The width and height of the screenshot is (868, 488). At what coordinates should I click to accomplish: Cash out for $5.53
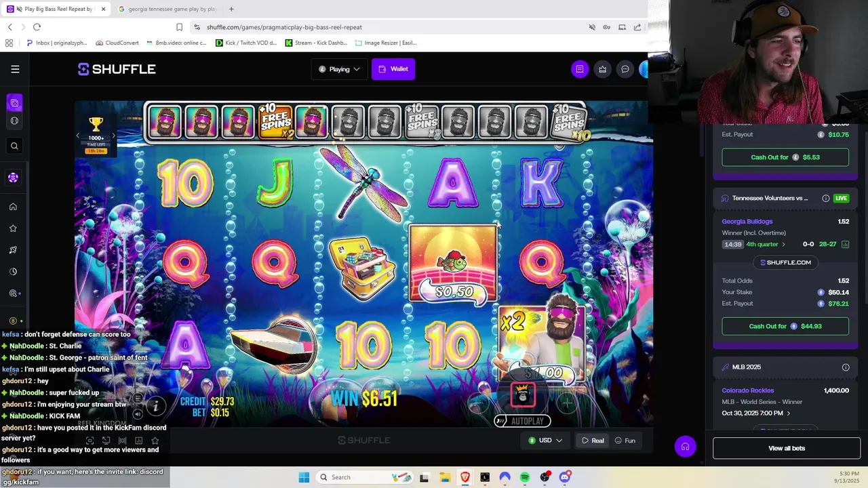click(785, 157)
